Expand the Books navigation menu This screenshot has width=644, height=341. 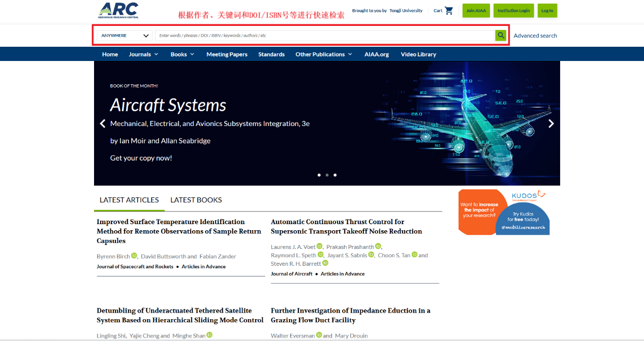(182, 54)
